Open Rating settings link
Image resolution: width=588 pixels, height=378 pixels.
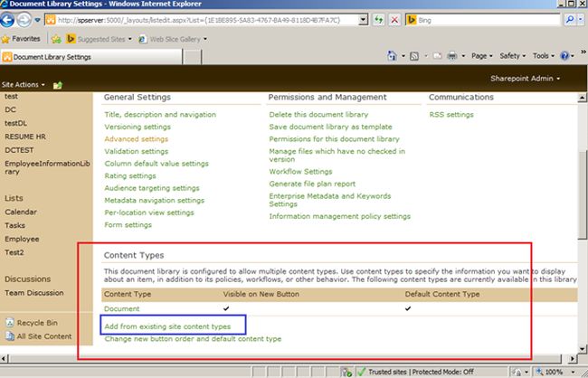pyautogui.click(x=130, y=175)
